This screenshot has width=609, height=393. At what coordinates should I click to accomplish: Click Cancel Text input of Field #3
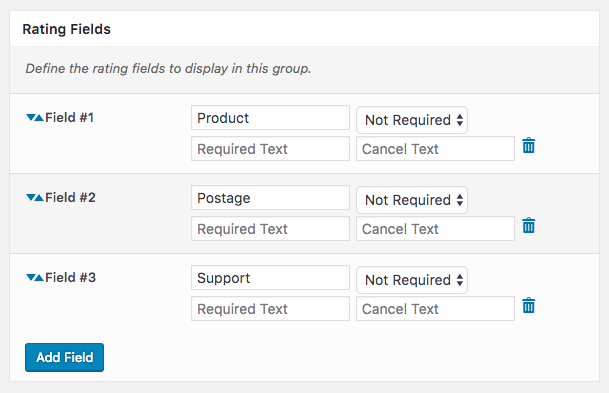(435, 309)
